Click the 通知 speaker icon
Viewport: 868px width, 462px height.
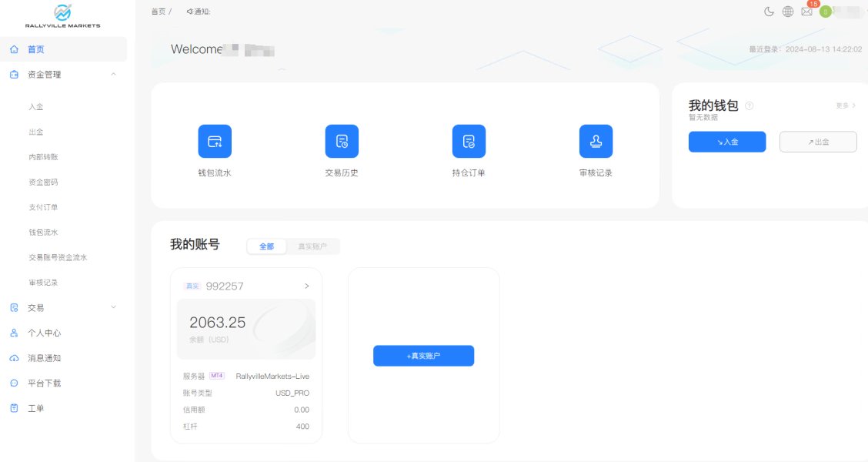coord(189,11)
